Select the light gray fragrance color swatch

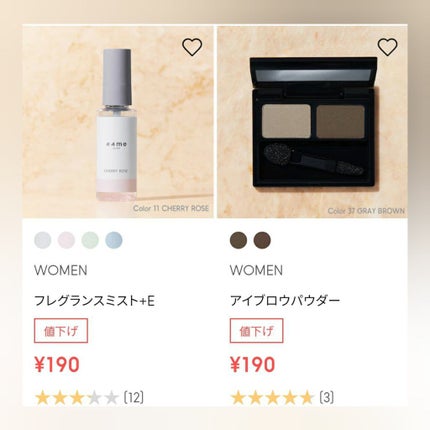point(43,240)
